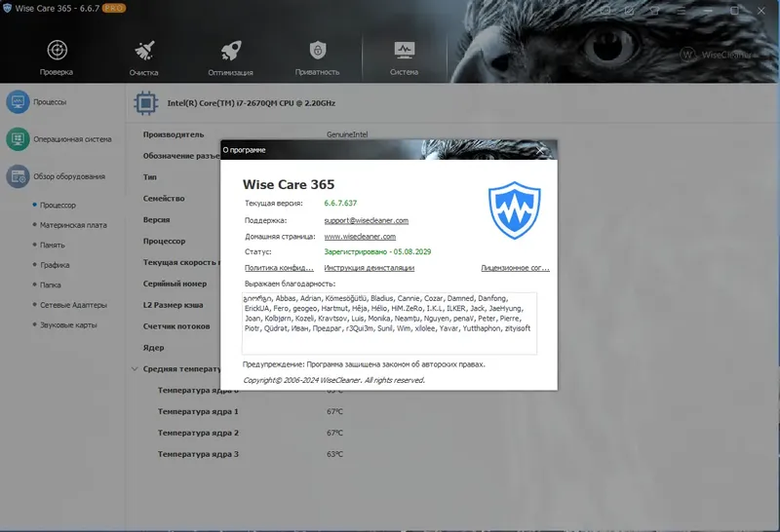
Task: Click the GenuineIntel value
Action: click(x=347, y=134)
